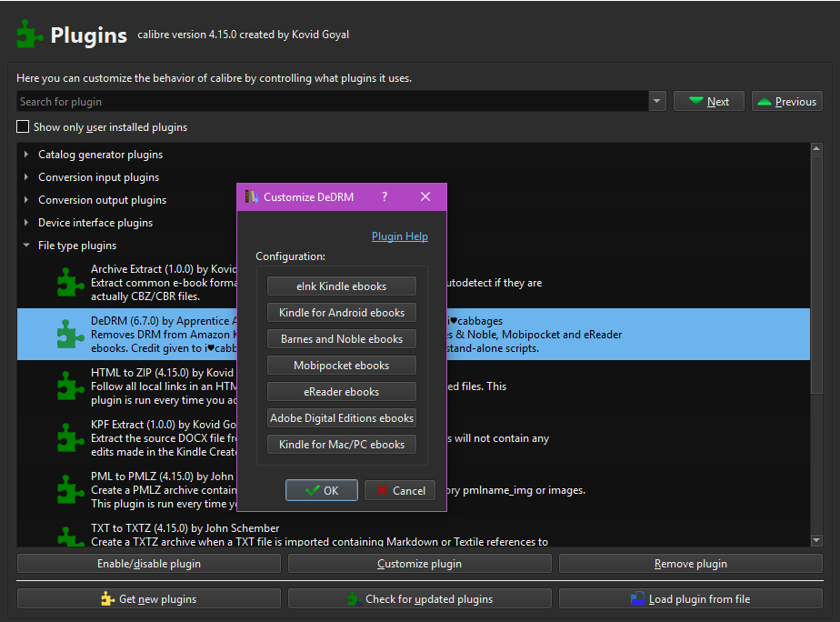The width and height of the screenshot is (840, 622).
Task: Click Check for updated plugins button
Action: [x=419, y=599]
